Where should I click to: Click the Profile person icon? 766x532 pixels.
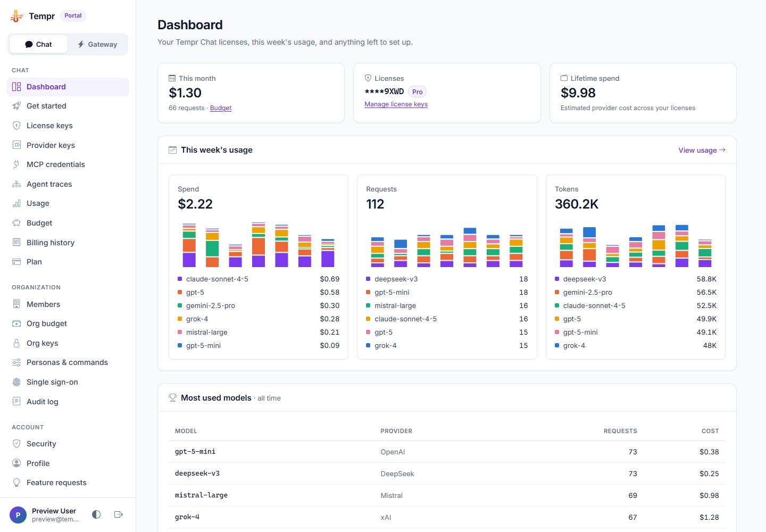click(x=16, y=463)
